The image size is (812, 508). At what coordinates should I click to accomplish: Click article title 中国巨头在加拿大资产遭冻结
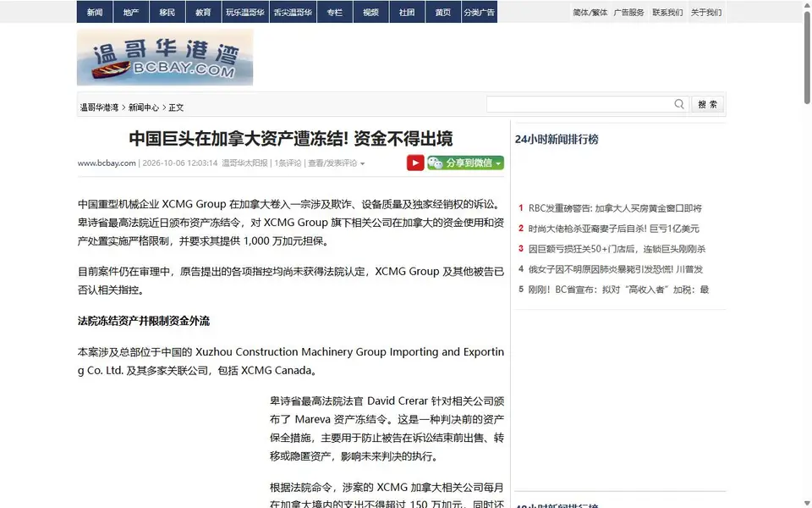pyautogui.click(x=290, y=138)
